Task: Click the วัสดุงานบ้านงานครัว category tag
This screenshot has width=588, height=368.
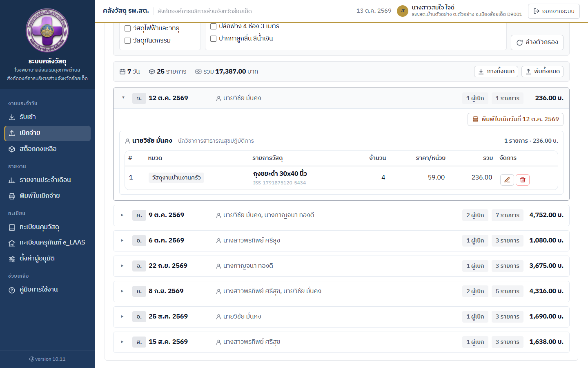Action: pyautogui.click(x=176, y=177)
